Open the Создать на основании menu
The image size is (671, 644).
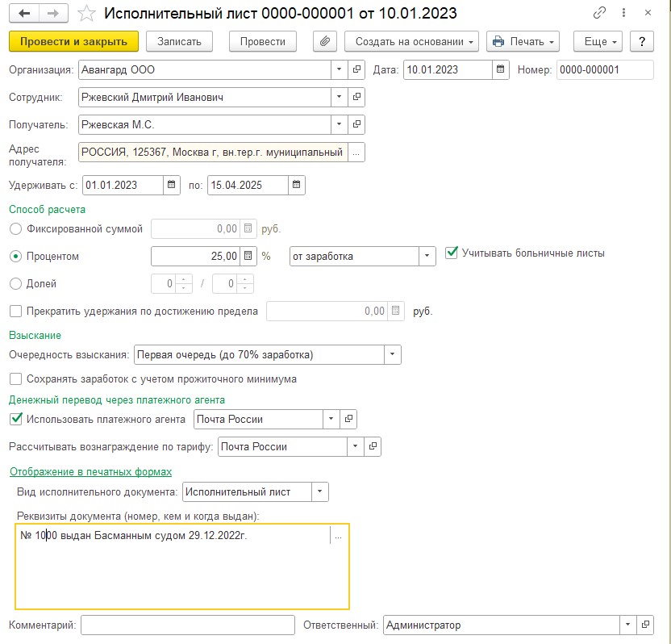pos(411,41)
